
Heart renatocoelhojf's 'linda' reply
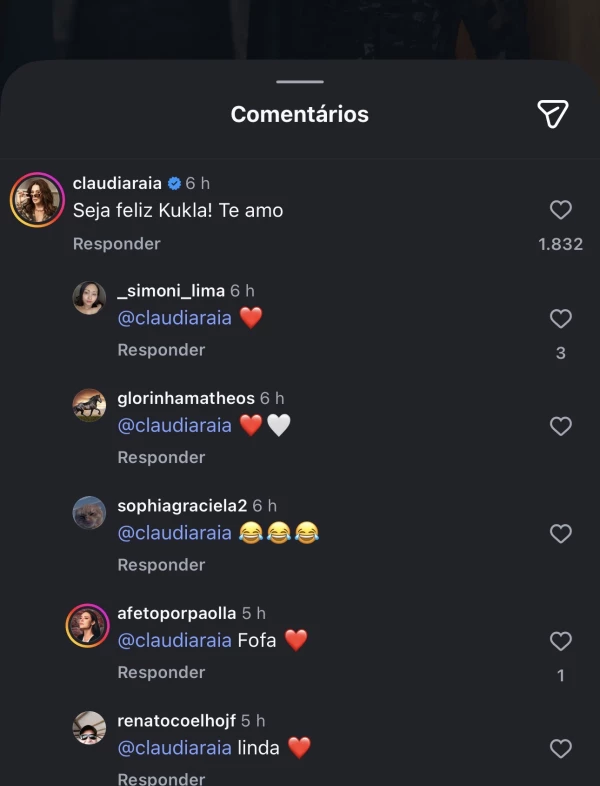tap(561, 748)
